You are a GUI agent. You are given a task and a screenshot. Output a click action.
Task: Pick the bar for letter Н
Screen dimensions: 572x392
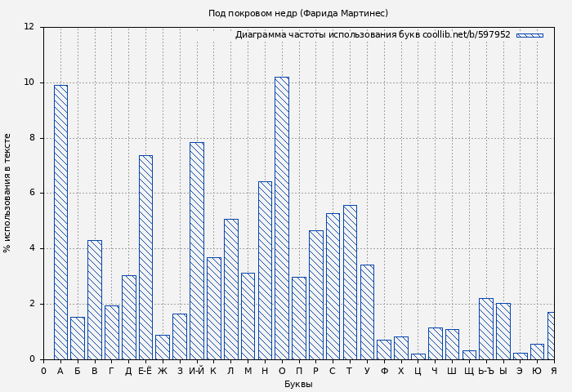tap(265, 270)
